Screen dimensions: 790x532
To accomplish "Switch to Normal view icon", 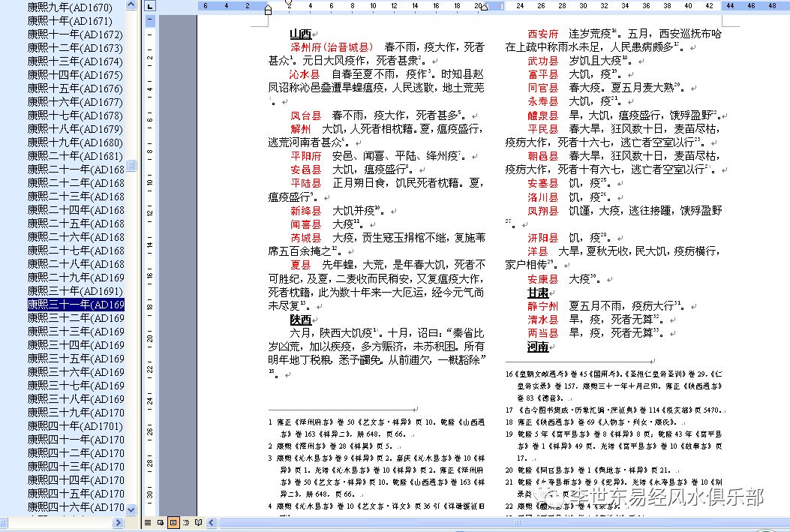I will click(148, 522).
